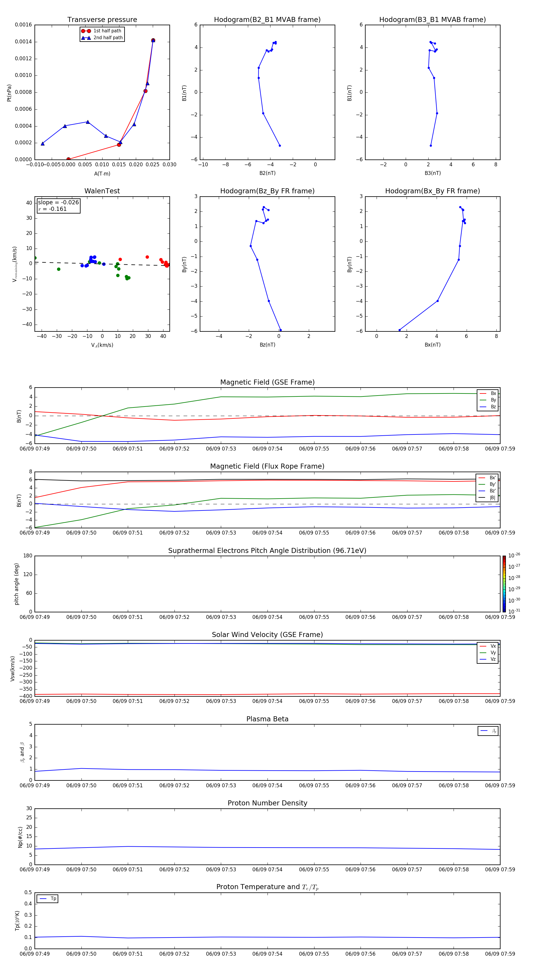Select the Vy entry in velocity legend
The width and height of the screenshot is (535, 980).
coord(488,652)
